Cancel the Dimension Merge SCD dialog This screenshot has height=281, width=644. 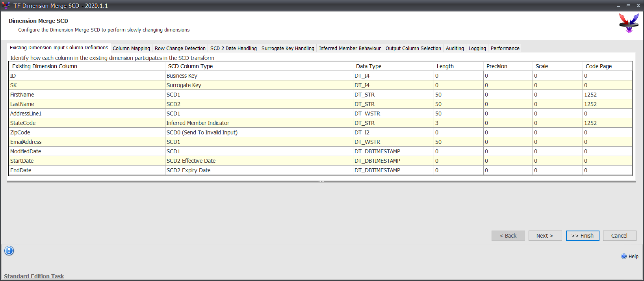pos(620,236)
